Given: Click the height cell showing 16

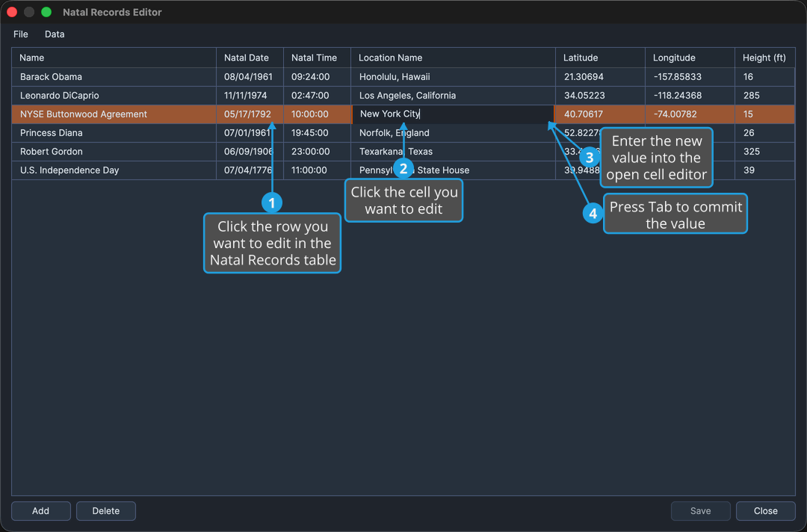Looking at the screenshot, I should [x=765, y=77].
